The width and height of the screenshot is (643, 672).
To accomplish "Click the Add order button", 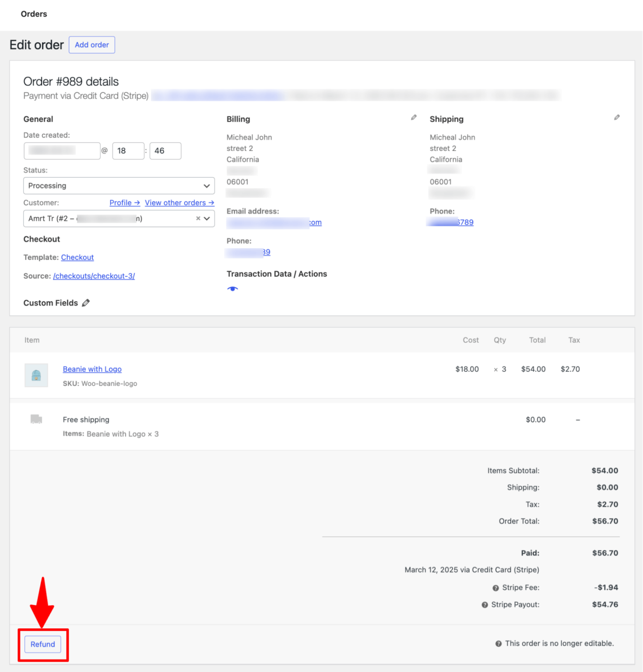I will [x=91, y=45].
